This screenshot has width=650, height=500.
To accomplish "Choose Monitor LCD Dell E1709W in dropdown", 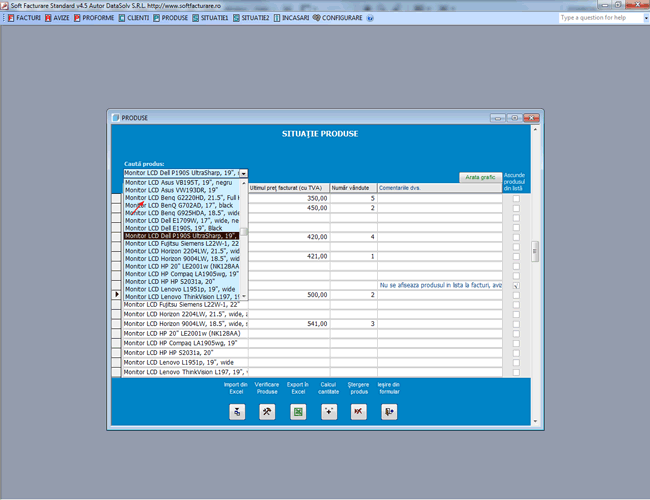I will click(x=182, y=221).
